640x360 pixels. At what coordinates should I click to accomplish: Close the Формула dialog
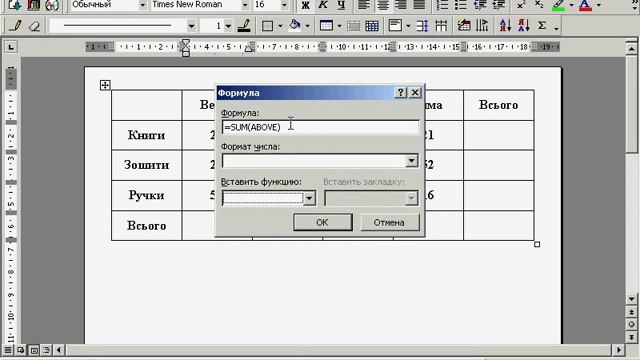click(415, 93)
